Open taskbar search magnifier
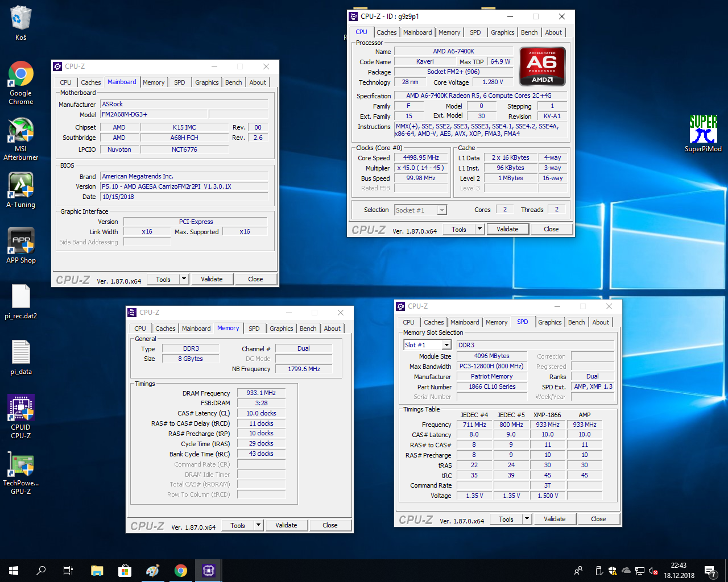Image resolution: width=728 pixels, height=582 pixels. tap(41, 571)
